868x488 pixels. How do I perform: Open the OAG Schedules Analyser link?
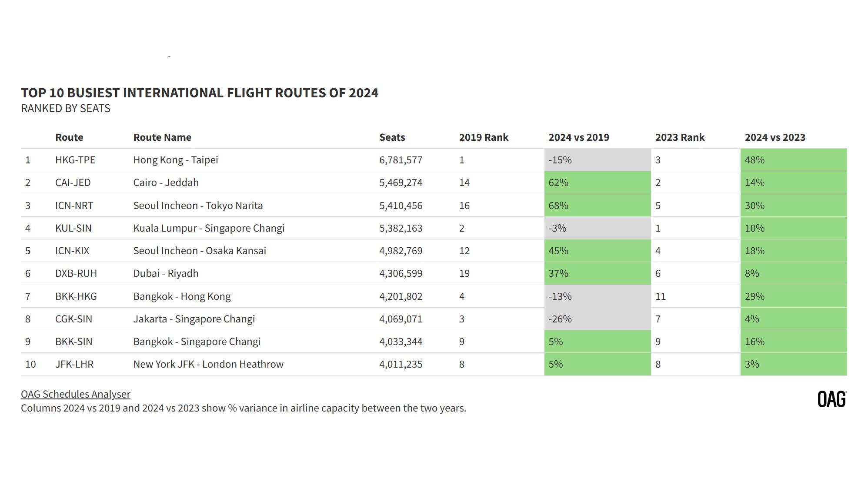75,394
